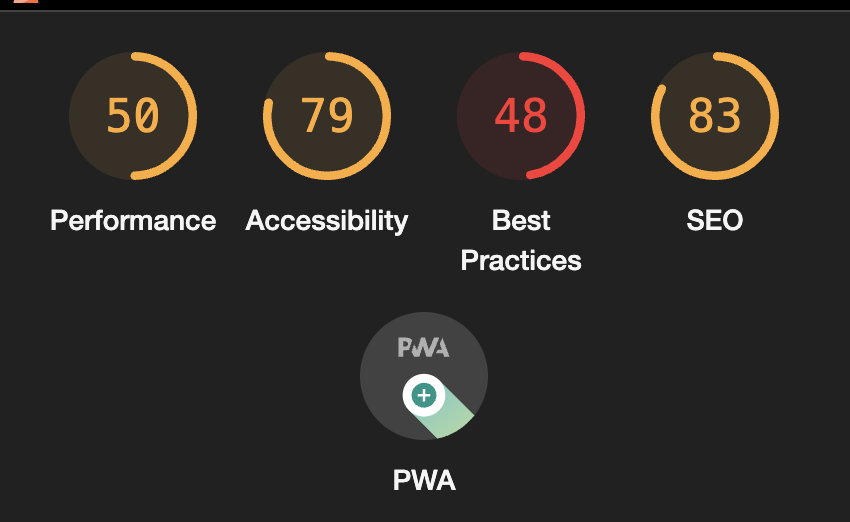Open the SEO score gauge
This screenshot has height=522, width=850.
pyautogui.click(x=715, y=115)
